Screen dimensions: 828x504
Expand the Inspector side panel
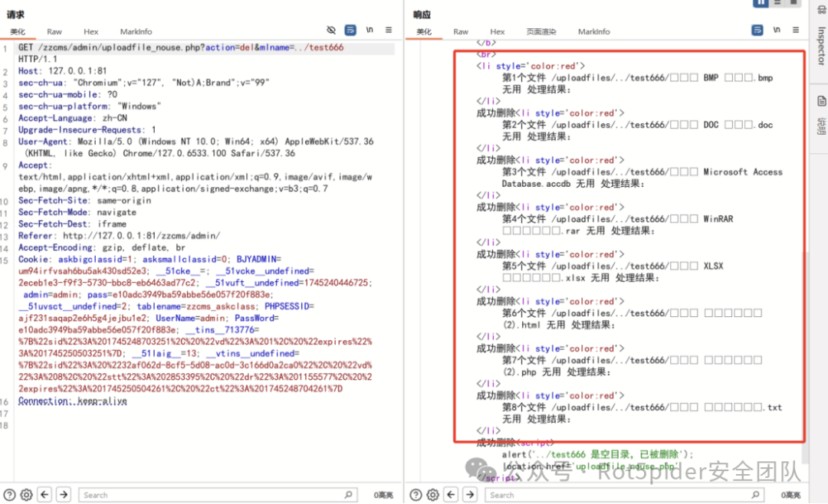tap(821, 46)
